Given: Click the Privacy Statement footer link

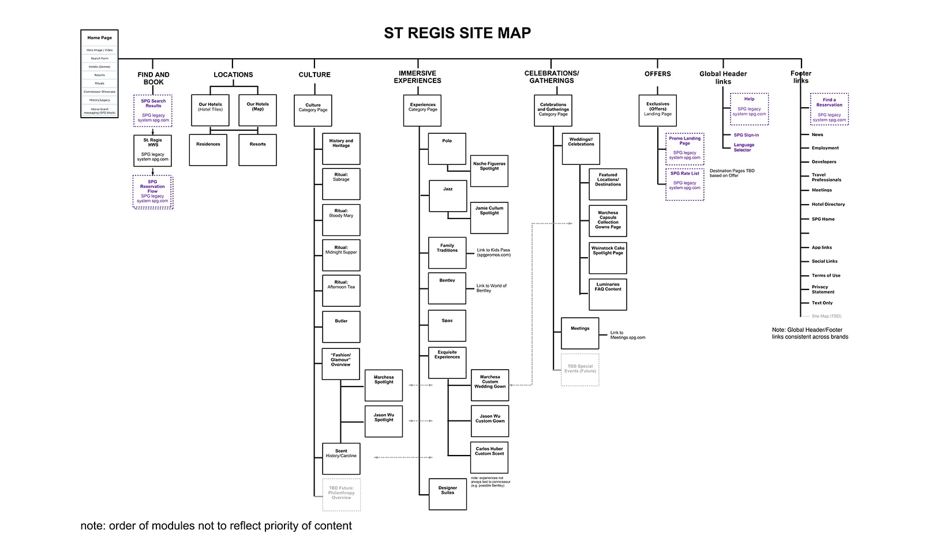Looking at the screenshot, I should [823, 290].
